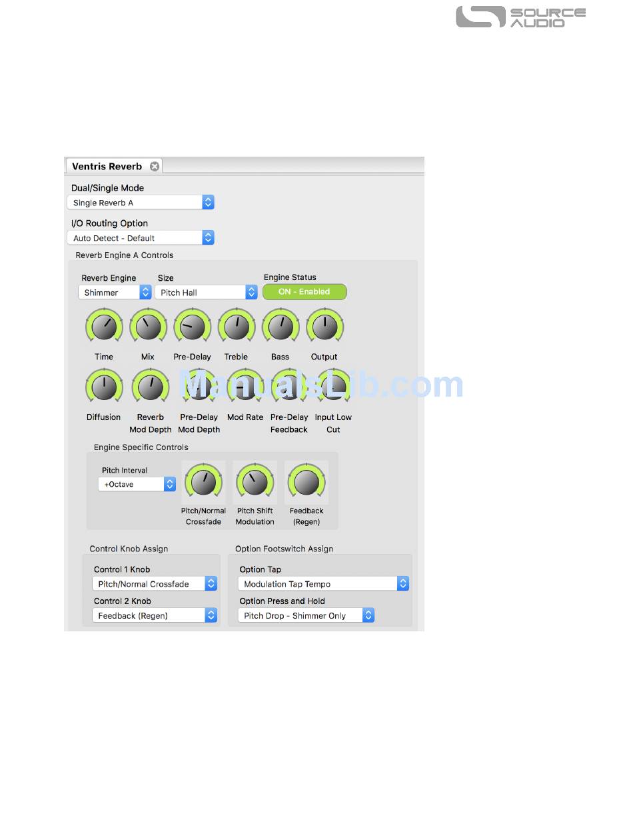Image resolution: width=633 pixels, height=840 pixels.
Task: Open the I/O Routing Option dropdown
Action: (141, 238)
